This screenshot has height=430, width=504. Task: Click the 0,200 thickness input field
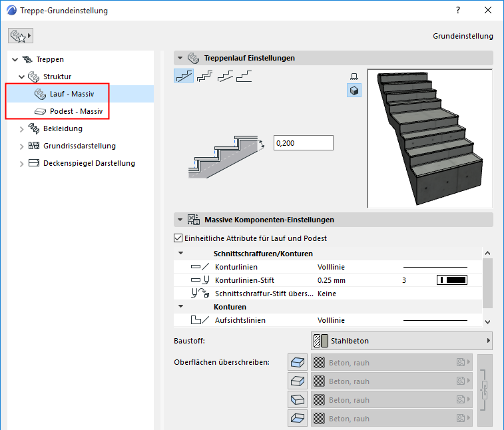coord(304,143)
